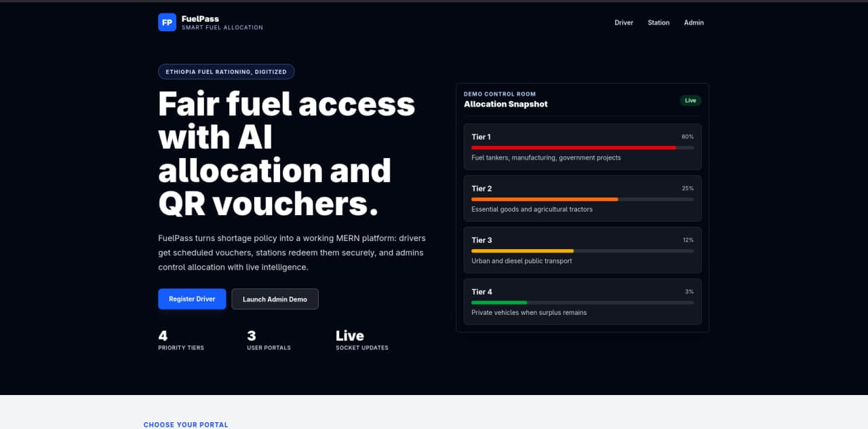Click the Smart Fuel Allocation tagline
The height and width of the screenshot is (429, 868).
pos(222,28)
